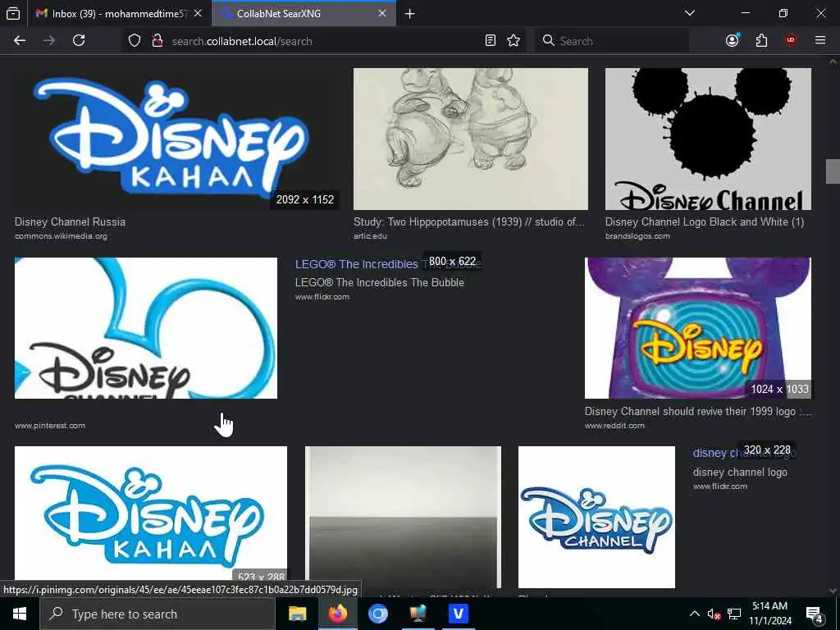The width and height of the screenshot is (840, 630).
Task: Open the uBlock Origin extension icon
Action: pyautogui.click(x=790, y=41)
